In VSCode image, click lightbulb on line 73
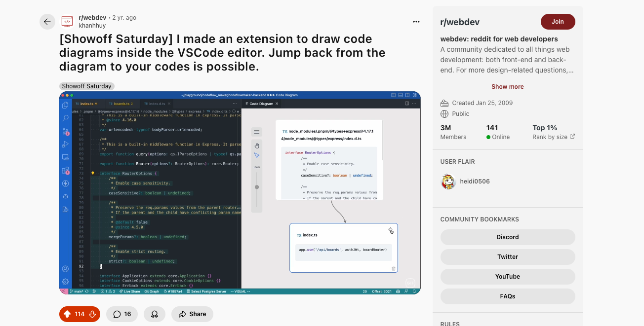Viewport: 644px width, 326px height. pos(92,174)
